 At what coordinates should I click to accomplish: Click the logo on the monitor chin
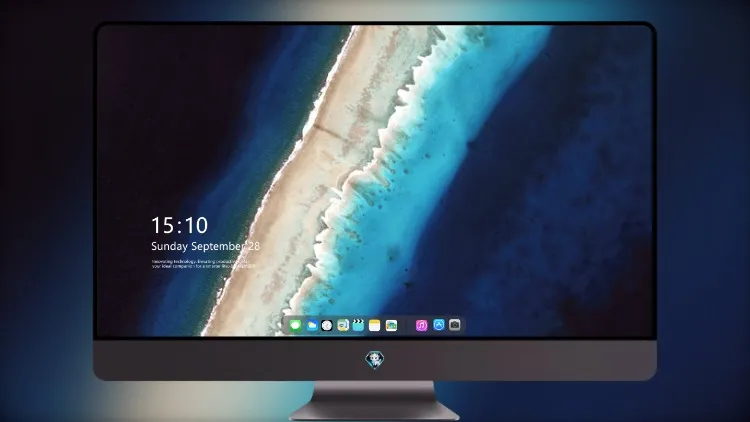point(375,360)
